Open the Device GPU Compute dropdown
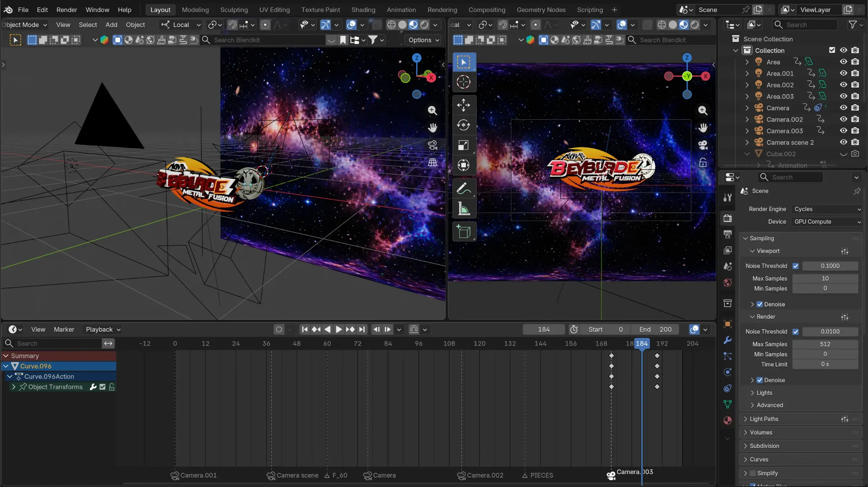Viewport: 868px width, 487px height. [x=827, y=222]
